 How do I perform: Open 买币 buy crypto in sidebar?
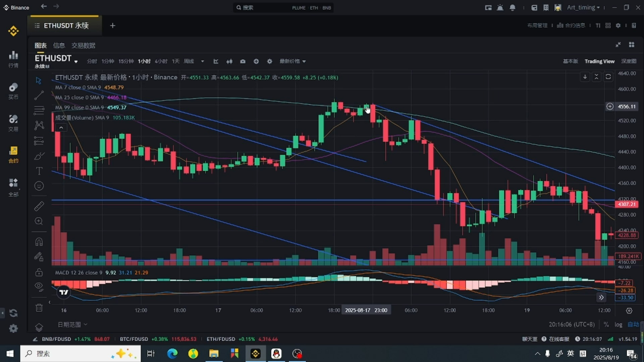coord(13,91)
